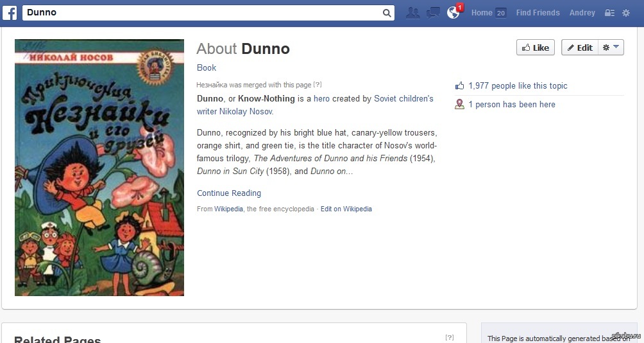Follow the 'Soviet children's' link
This screenshot has height=343, width=644.
[x=403, y=99]
